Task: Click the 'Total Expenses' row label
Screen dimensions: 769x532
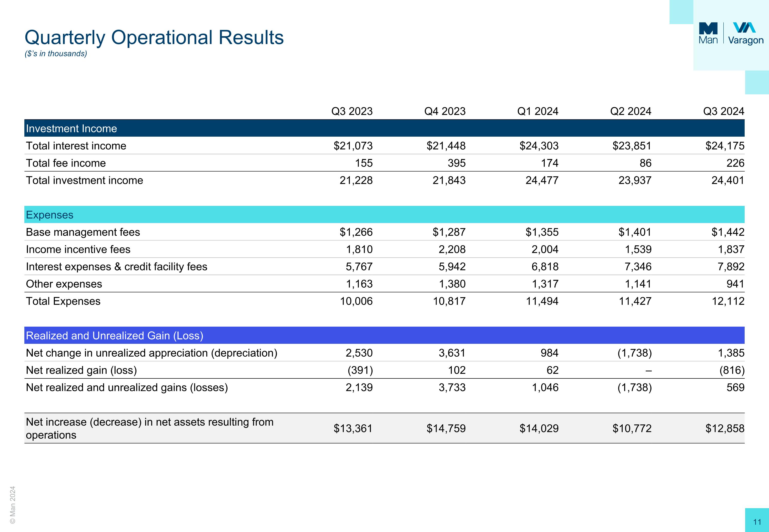Action: point(63,301)
